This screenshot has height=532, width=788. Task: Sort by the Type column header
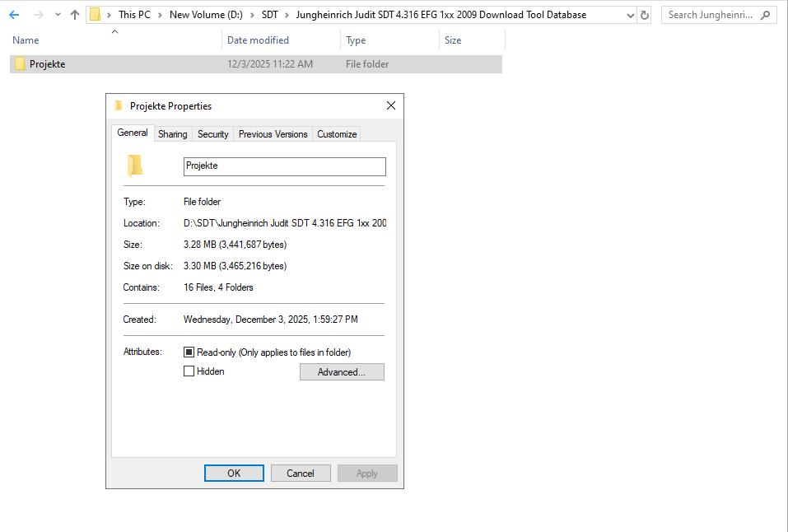point(390,40)
